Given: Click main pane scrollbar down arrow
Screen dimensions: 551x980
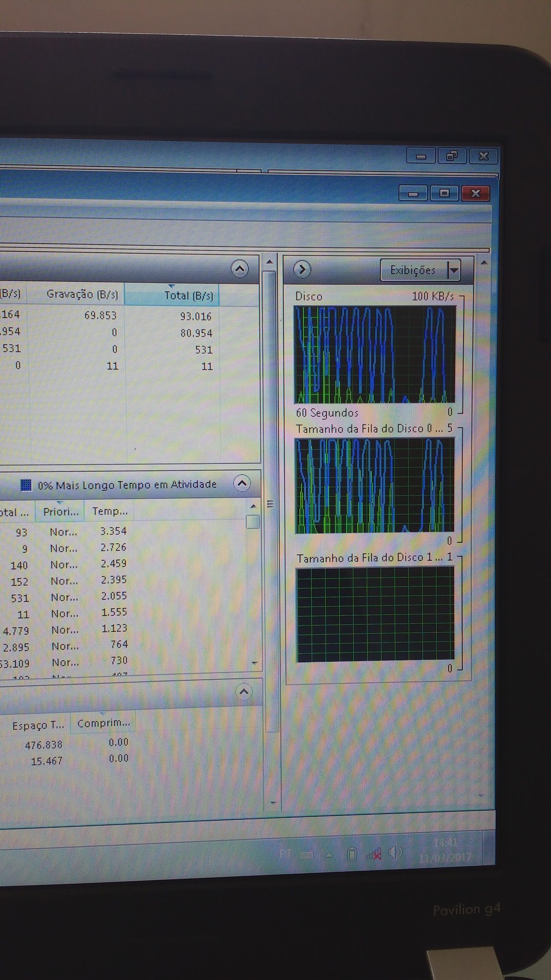Looking at the screenshot, I should [273, 802].
